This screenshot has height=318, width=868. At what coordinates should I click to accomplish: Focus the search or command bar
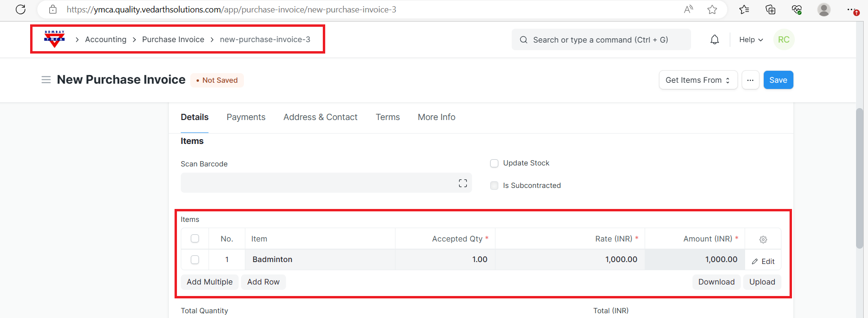click(601, 40)
